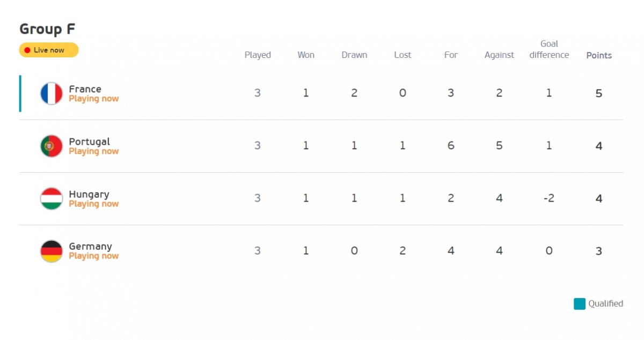644x340 pixels.
Task: Click the Won column header
Action: point(306,55)
